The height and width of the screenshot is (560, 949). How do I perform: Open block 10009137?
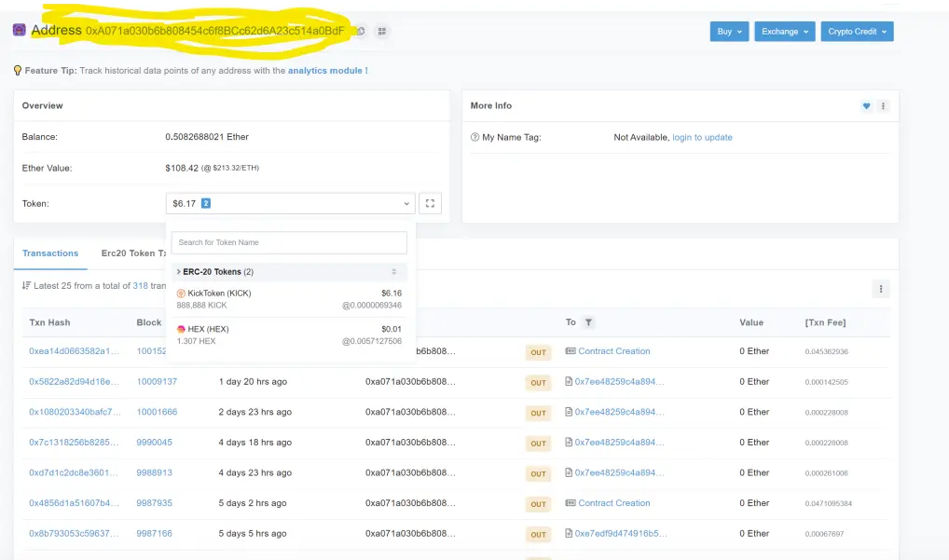pos(157,382)
